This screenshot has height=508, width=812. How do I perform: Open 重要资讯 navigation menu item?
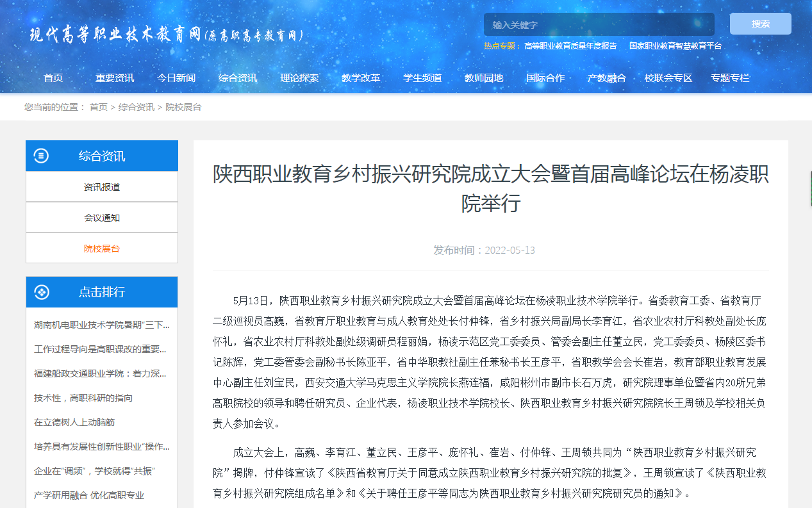(x=115, y=78)
